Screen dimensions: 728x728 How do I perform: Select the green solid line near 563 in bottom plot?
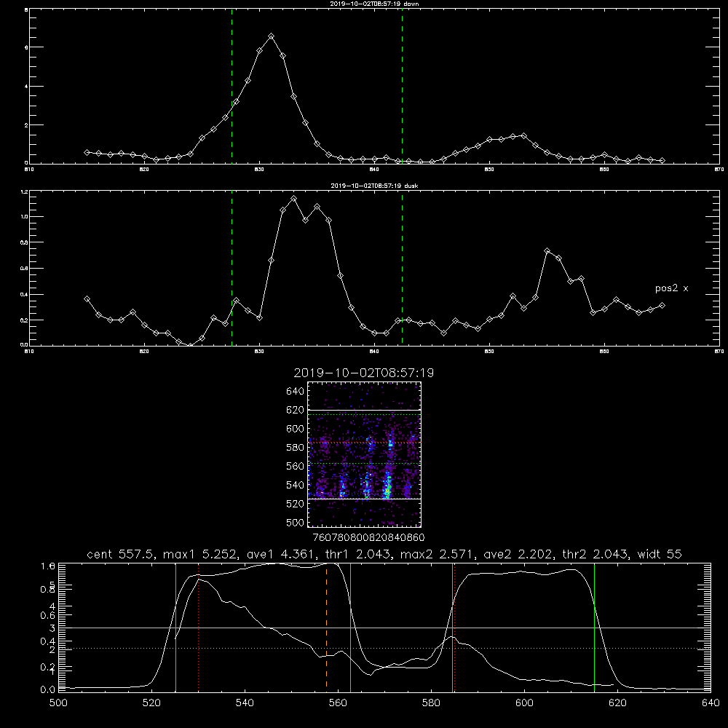pos(351,627)
